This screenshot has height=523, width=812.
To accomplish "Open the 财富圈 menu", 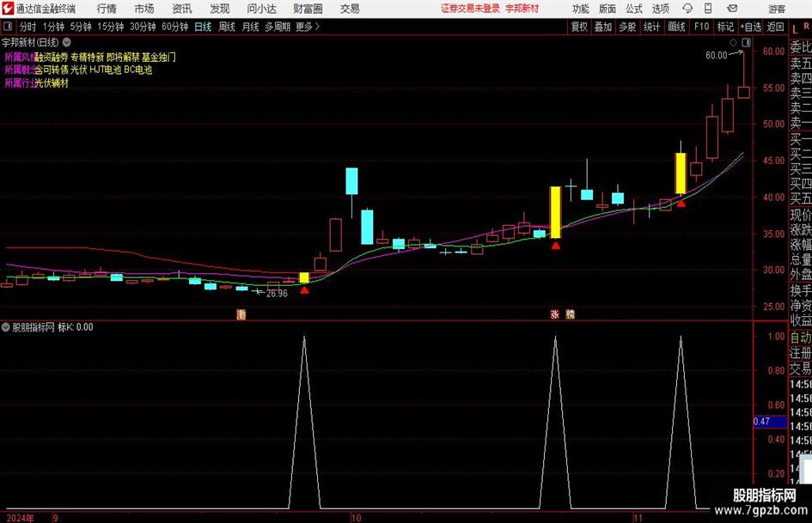I will click(x=308, y=9).
